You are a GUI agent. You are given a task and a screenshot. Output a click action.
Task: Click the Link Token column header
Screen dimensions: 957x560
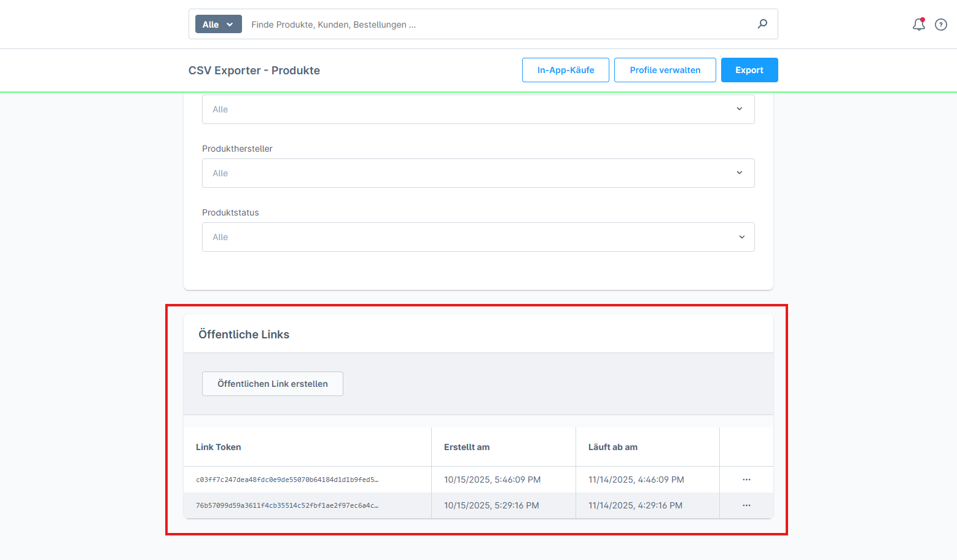pos(219,447)
